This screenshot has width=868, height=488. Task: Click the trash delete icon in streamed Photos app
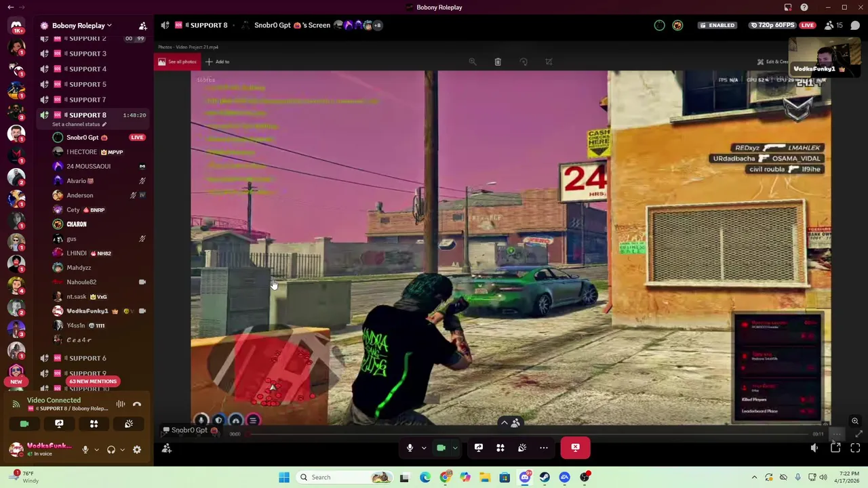coord(498,62)
